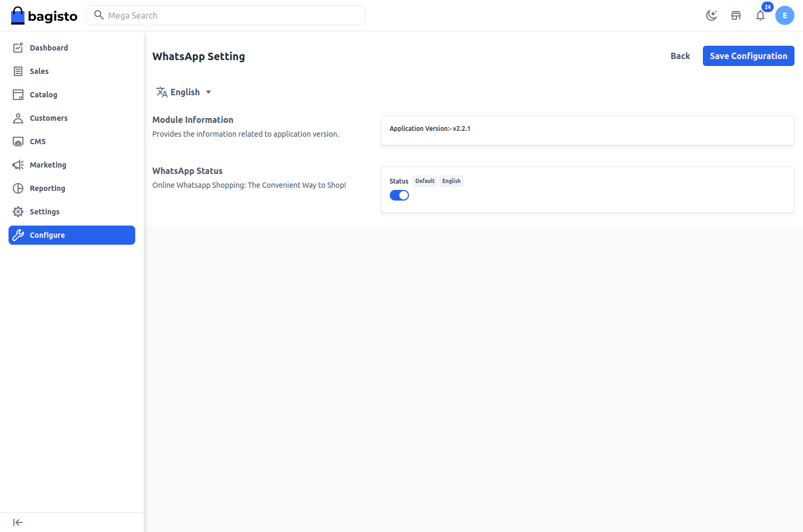
Task: Open the Marketing menu item
Action: coord(72,165)
